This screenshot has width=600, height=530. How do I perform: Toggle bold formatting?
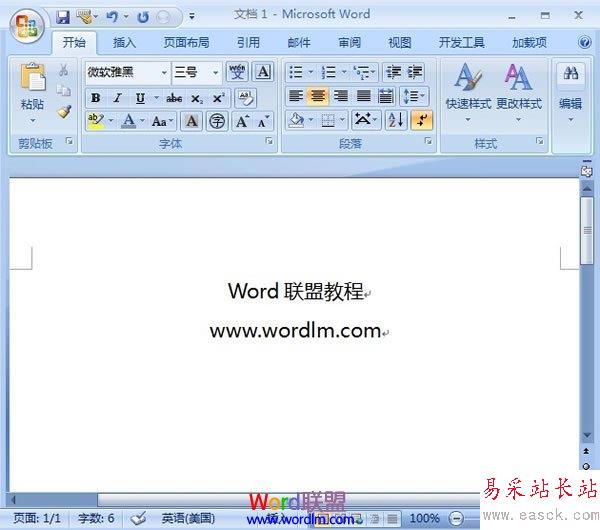point(96,98)
